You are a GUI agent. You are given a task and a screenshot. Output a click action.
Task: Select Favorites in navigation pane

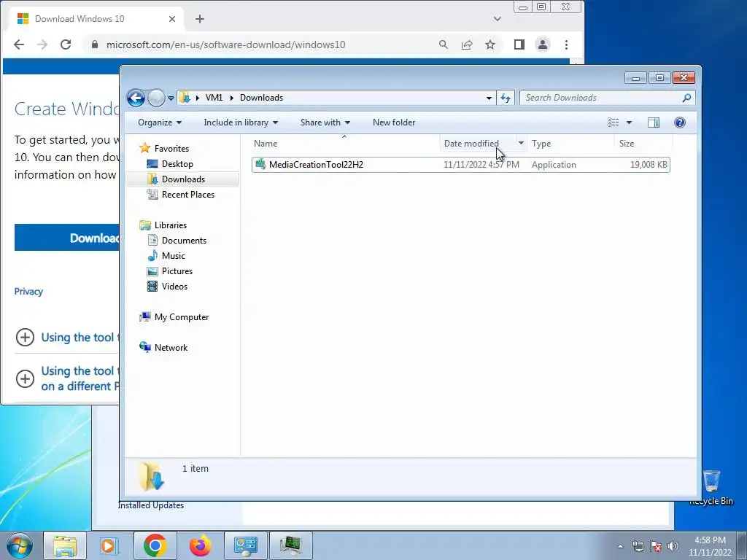[171, 149]
